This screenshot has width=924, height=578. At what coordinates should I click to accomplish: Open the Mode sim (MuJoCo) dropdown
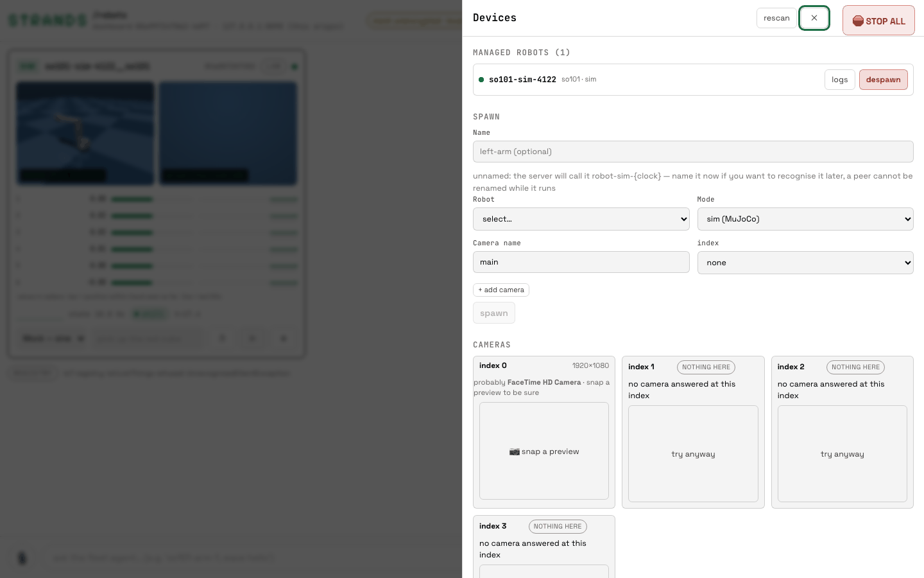tap(805, 219)
